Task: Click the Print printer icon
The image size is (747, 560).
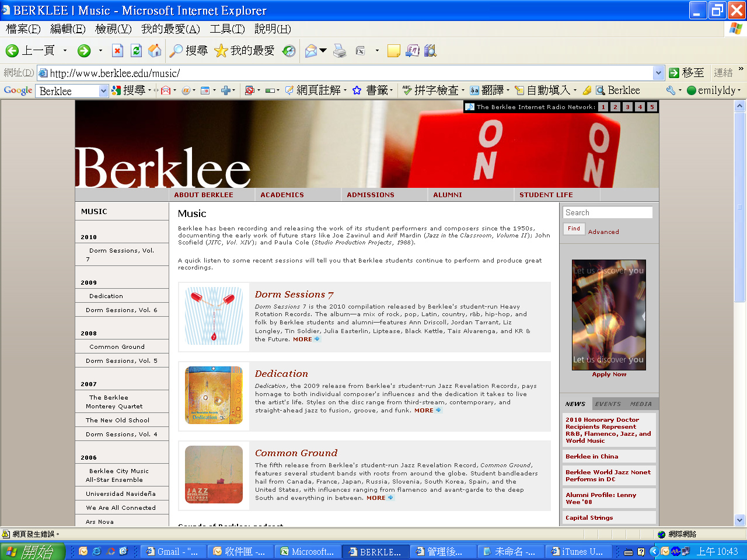Action: (340, 51)
